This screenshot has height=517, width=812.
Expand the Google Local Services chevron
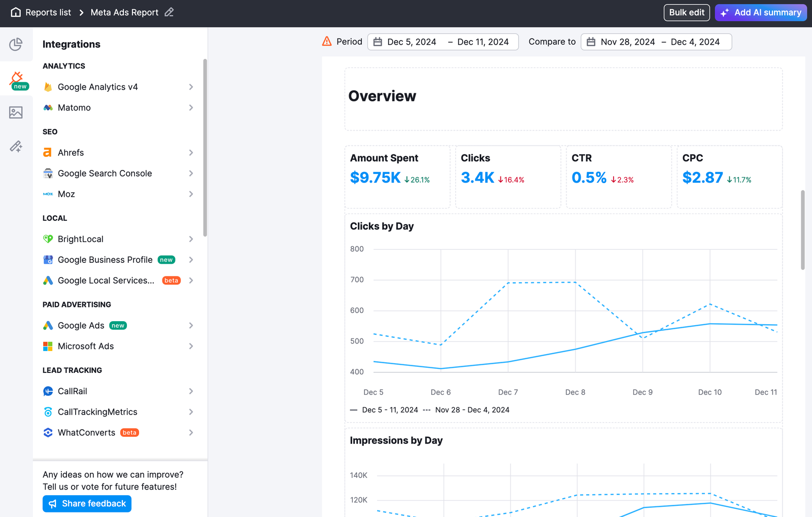coord(191,281)
